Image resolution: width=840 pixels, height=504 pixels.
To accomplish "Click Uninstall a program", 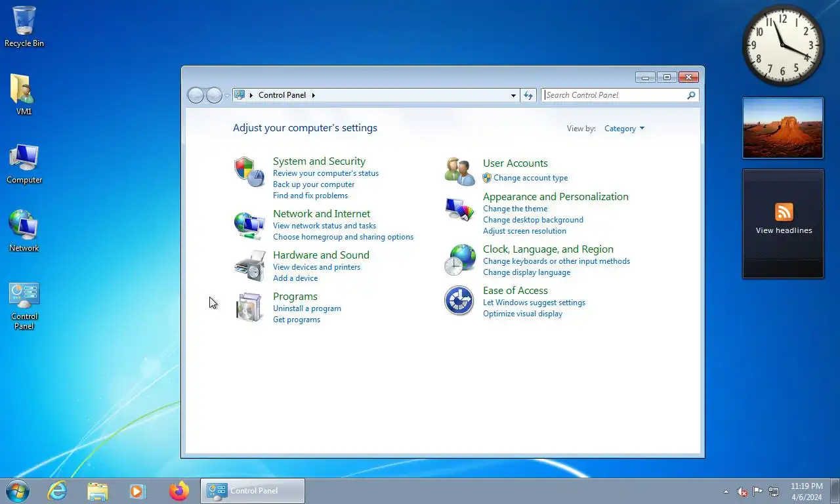I will [x=307, y=308].
